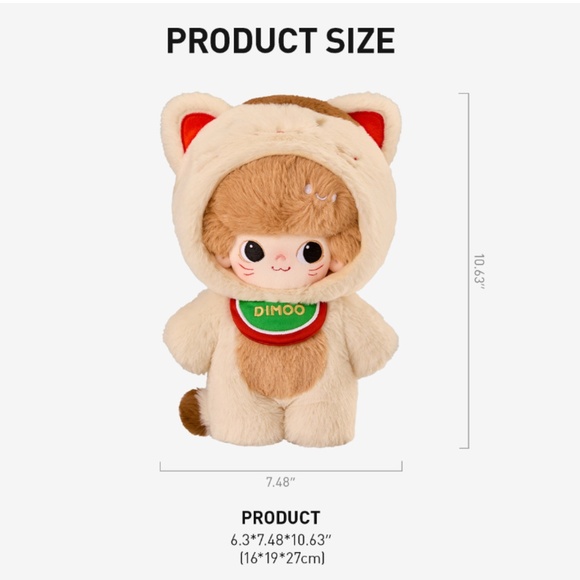Click the doll's pink nose
580x580 pixels.
(x=282, y=257)
